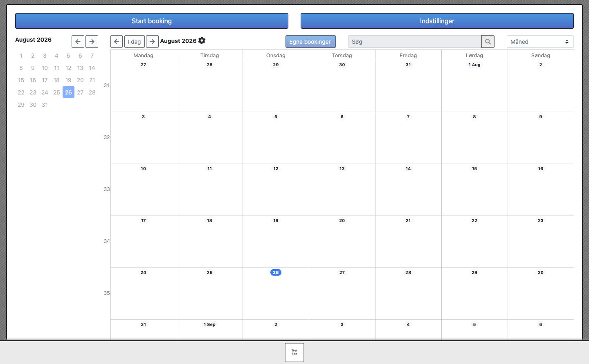Click the Fredag column header
Screen dimensions: 589x364
(408, 55)
